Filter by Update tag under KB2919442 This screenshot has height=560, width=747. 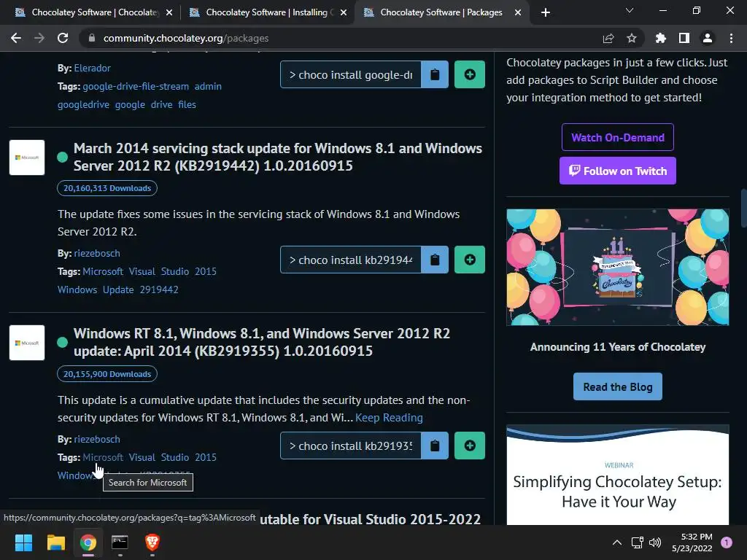(118, 289)
